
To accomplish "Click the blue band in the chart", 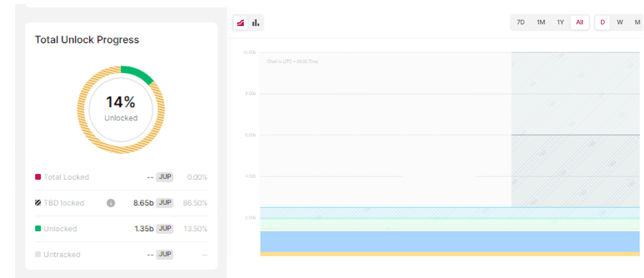I will [x=449, y=241].
